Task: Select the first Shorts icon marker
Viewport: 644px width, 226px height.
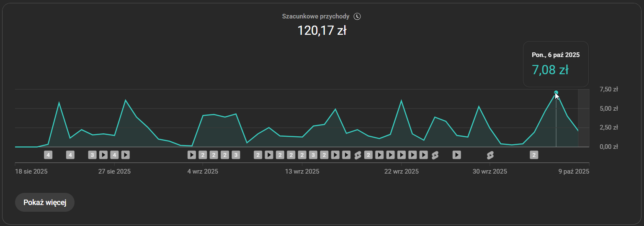Action: (x=357, y=155)
